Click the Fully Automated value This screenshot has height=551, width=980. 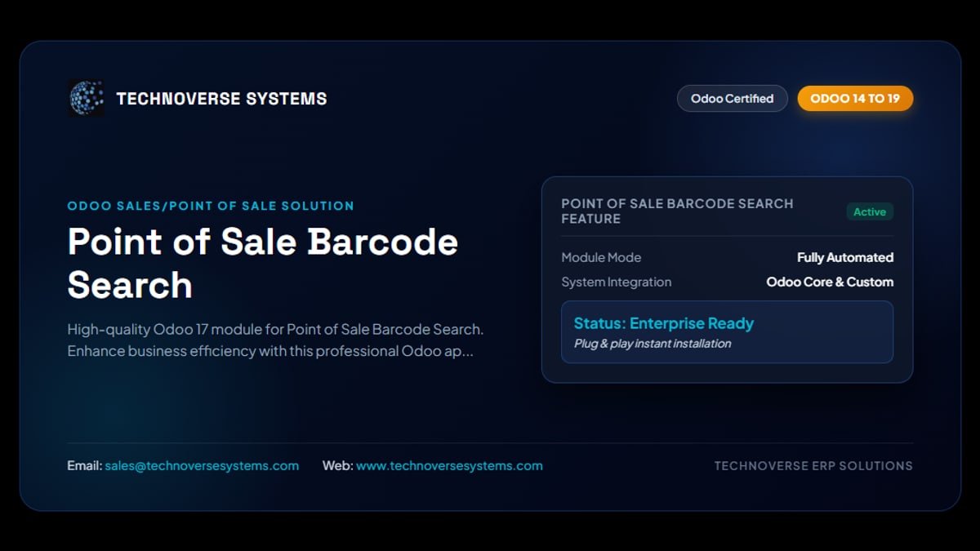tap(845, 257)
